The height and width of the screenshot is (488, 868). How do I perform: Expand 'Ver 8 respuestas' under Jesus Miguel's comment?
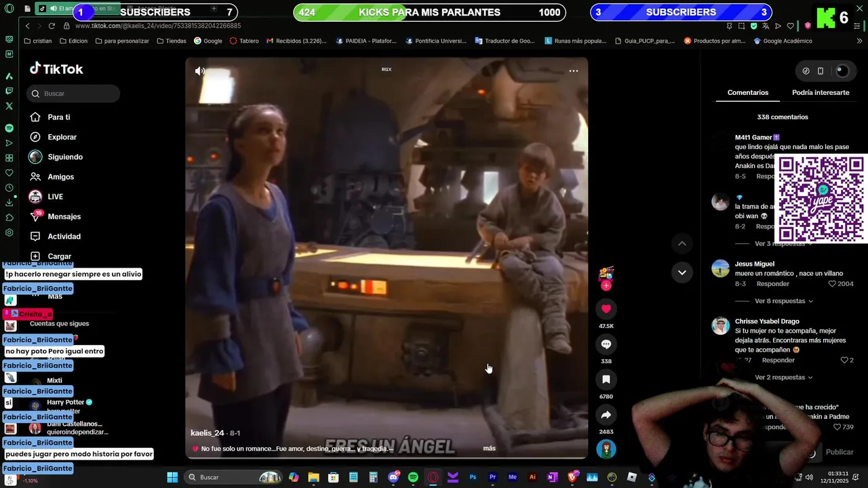784,301
